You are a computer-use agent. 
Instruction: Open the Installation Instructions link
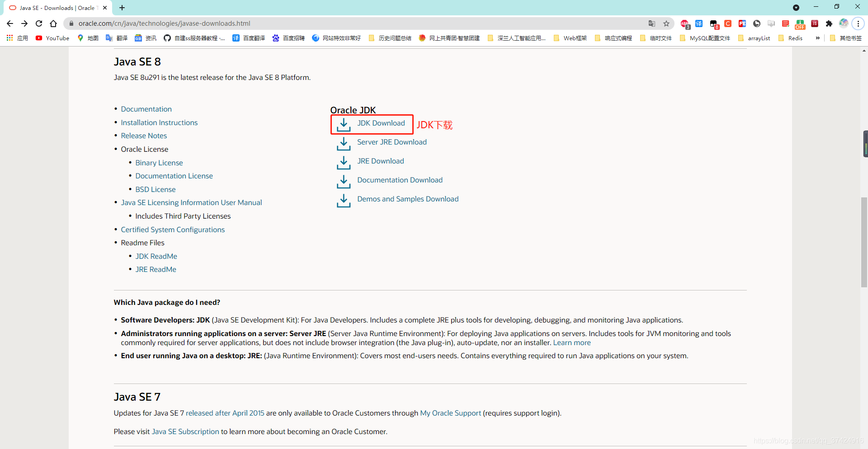coord(159,122)
